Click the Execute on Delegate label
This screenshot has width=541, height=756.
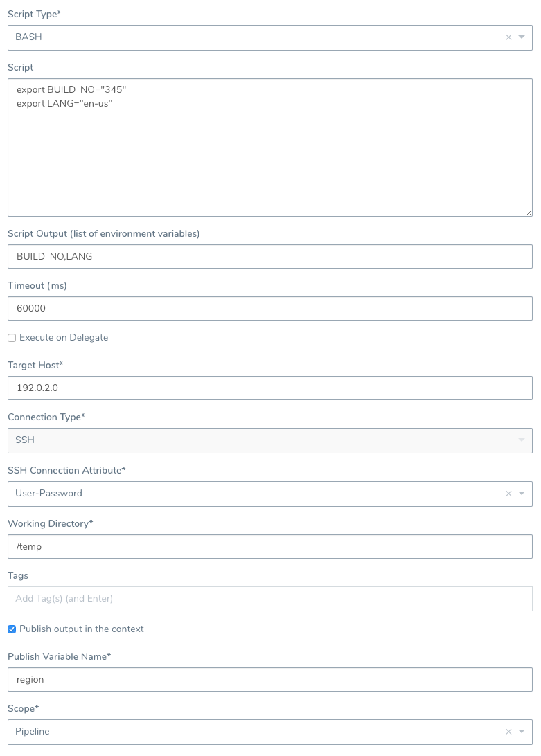tap(64, 338)
